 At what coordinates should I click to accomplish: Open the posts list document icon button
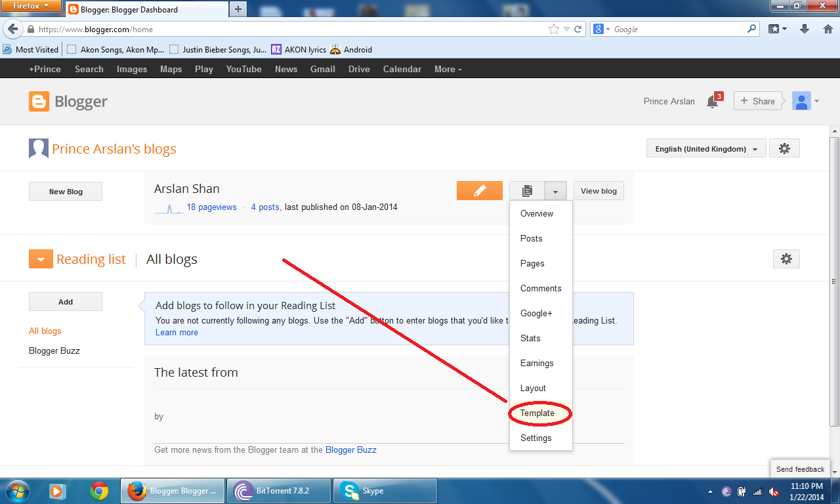point(527,191)
